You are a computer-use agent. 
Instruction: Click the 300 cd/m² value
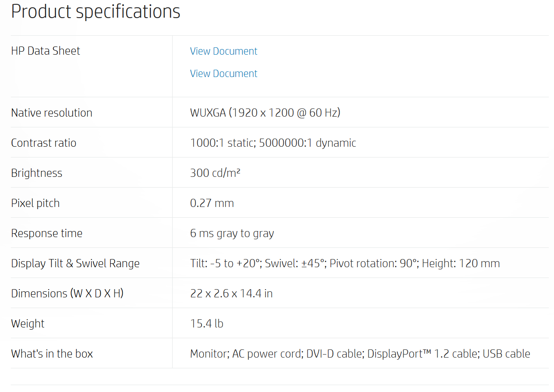pyautogui.click(x=215, y=173)
